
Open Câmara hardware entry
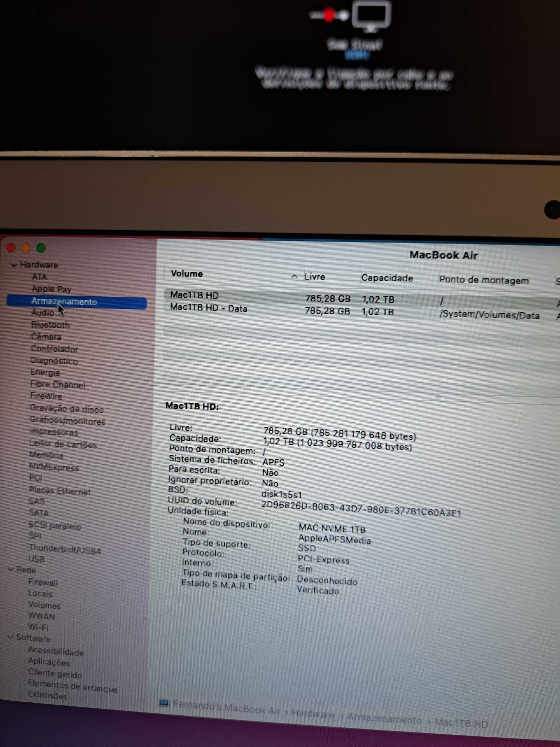click(46, 337)
